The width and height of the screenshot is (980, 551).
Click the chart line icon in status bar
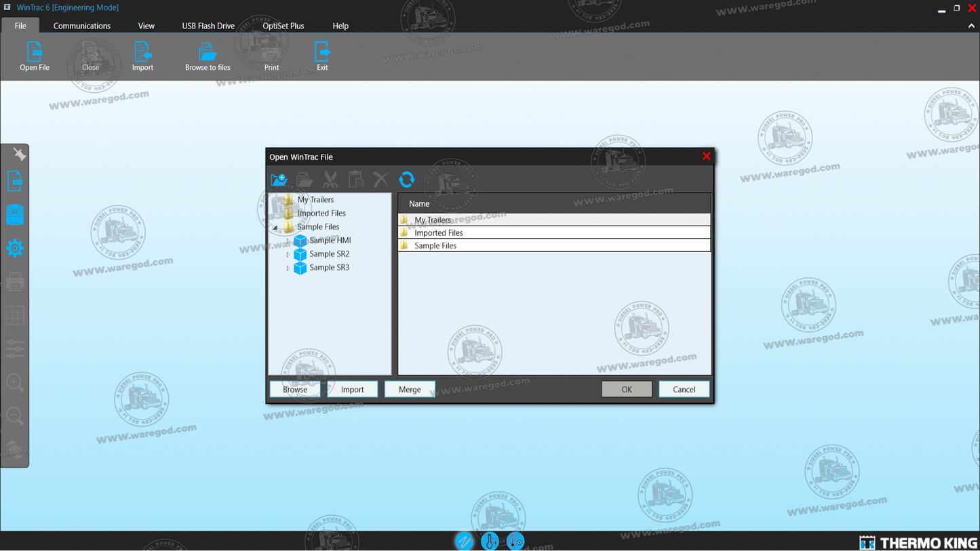[464, 541]
